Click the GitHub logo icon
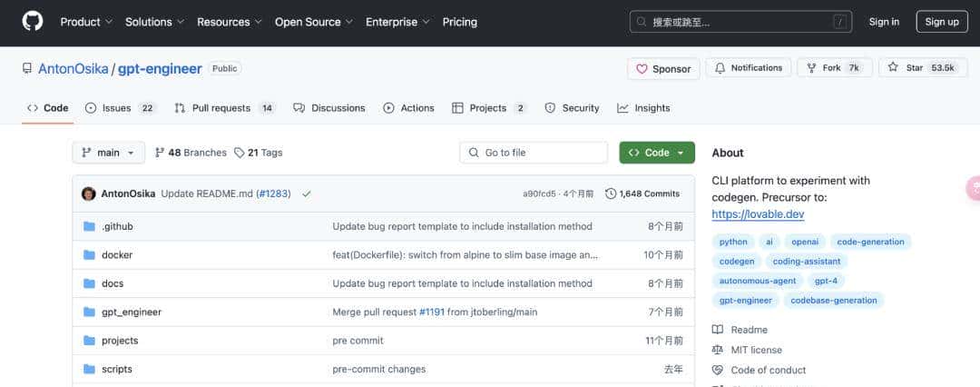Image resolution: width=980 pixels, height=387 pixels. 33,21
